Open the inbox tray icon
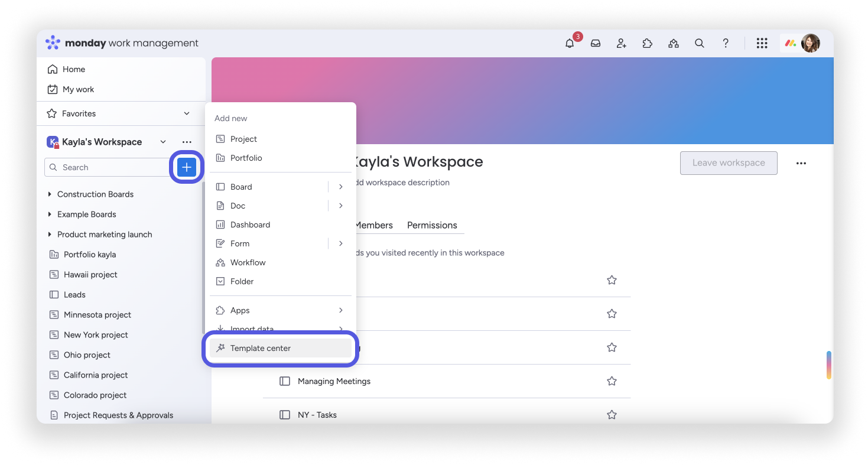This screenshot has width=868, height=465. 596,43
